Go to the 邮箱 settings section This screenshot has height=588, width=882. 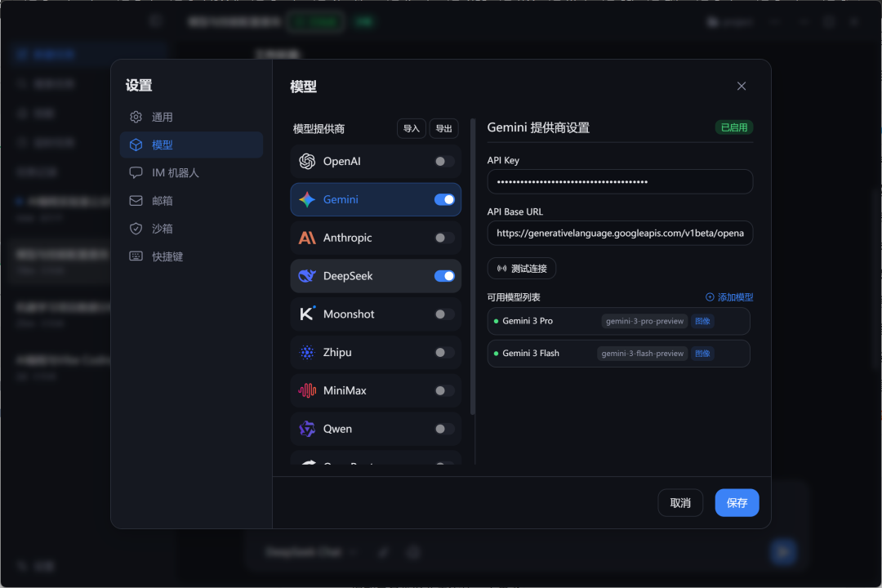pyautogui.click(x=191, y=201)
